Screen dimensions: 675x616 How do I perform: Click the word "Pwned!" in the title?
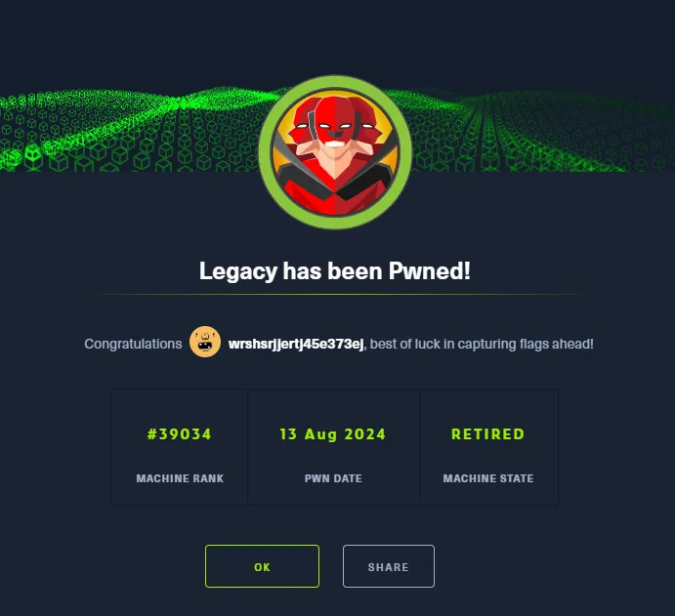click(x=430, y=271)
